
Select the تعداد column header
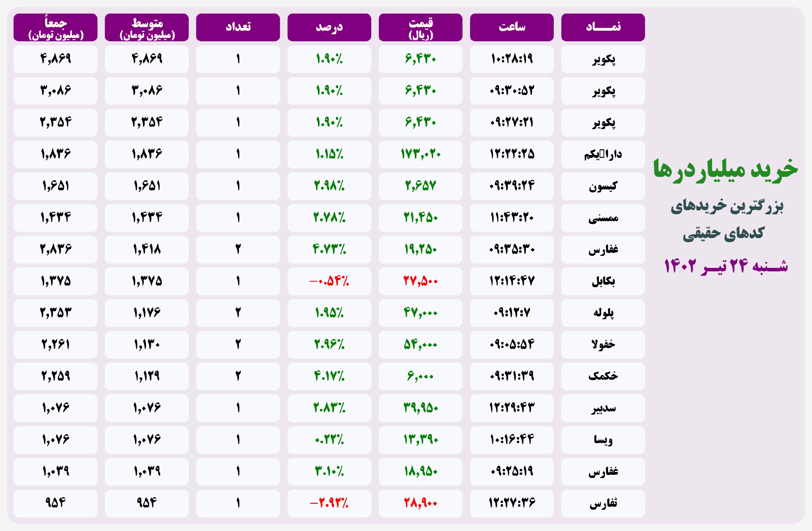pyautogui.click(x=238, y=27)
